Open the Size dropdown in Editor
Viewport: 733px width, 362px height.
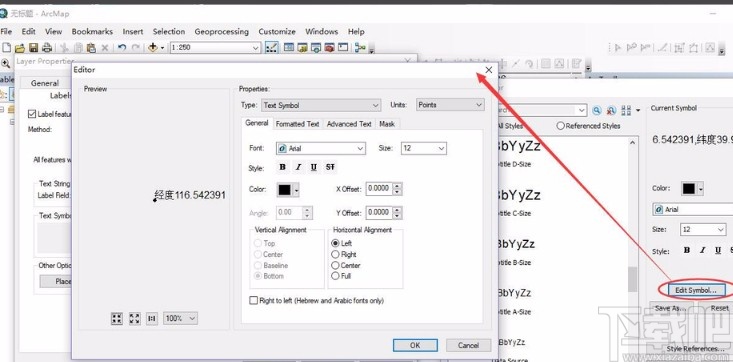(424, 148)
